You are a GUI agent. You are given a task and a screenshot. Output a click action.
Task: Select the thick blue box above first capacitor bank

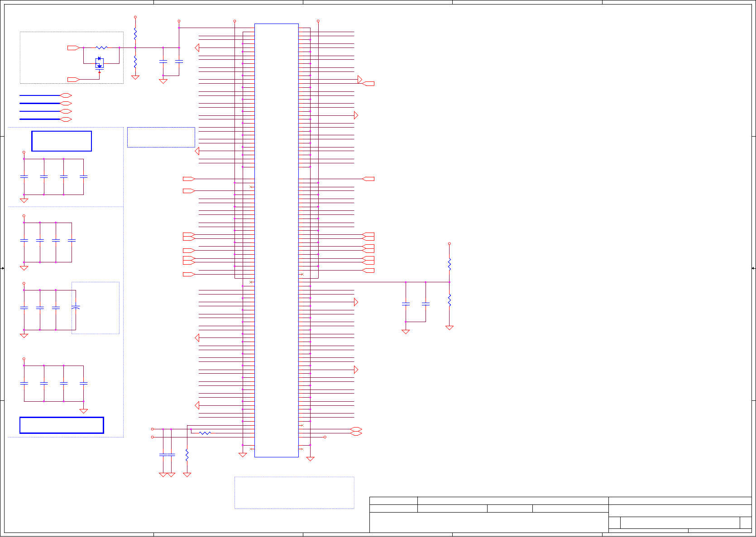tap(62, 141)
